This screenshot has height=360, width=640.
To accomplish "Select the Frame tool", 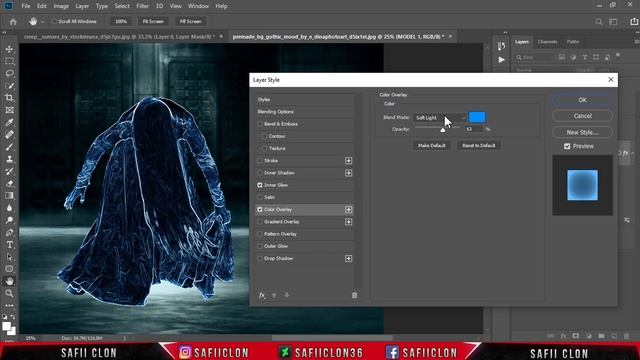I will coord(9,110).
